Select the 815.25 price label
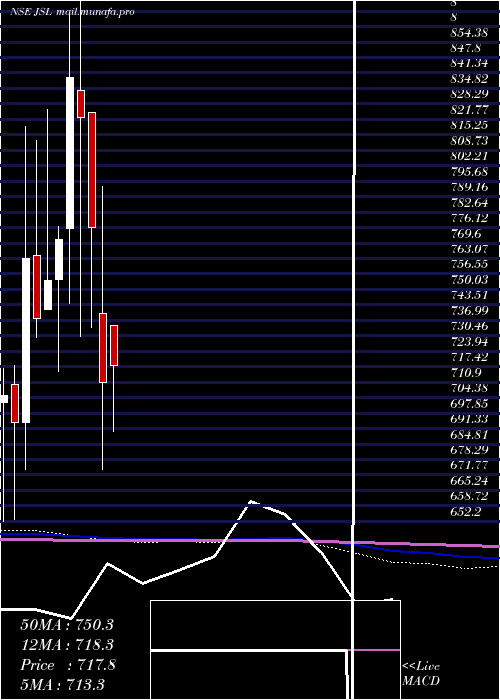The height and width of the screenshot is (700, 500). (x=469, y=125)
